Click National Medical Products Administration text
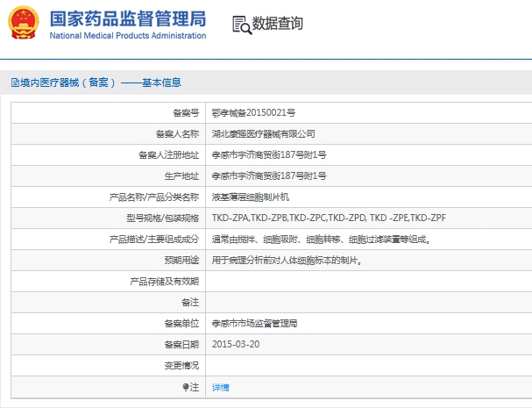This screenshot has height=408, width=532. click(x=128, y=36)
